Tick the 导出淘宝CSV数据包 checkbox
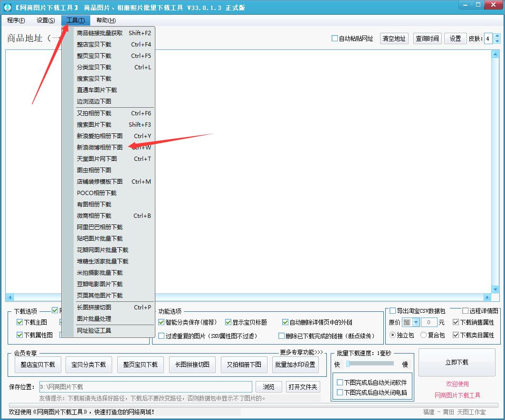Viewport: 505px width, 420px height. [392, 311]
